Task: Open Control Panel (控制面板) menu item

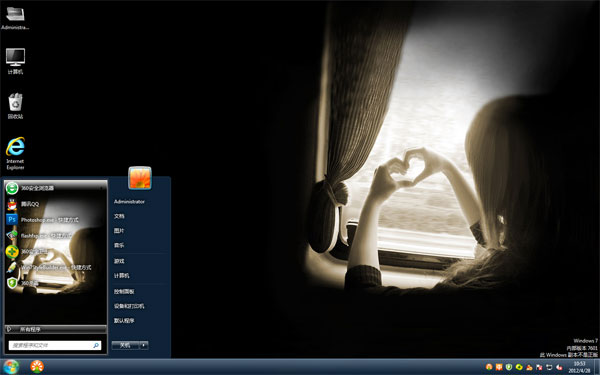Action: [124, 292]
